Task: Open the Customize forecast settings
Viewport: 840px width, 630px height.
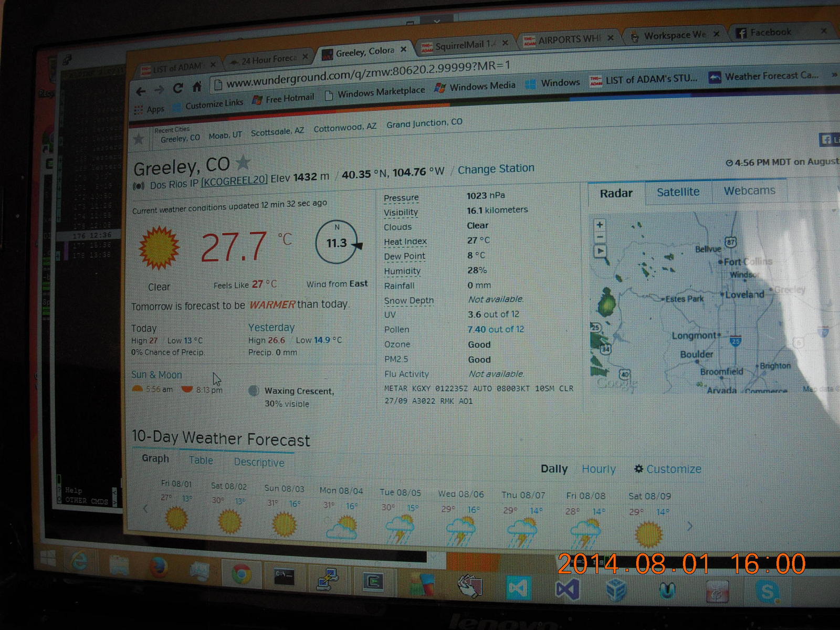Action: coord(668,469)
